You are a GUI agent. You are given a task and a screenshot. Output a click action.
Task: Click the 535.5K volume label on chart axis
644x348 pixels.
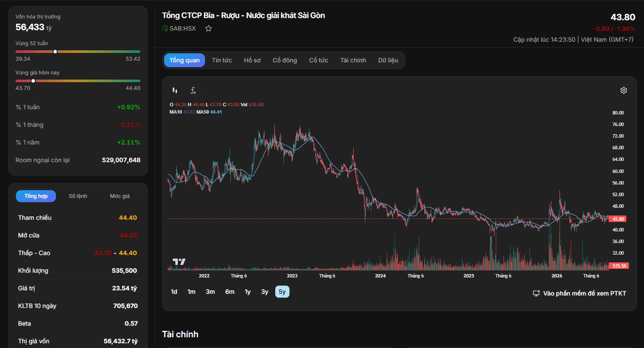[x=619, y=266]
